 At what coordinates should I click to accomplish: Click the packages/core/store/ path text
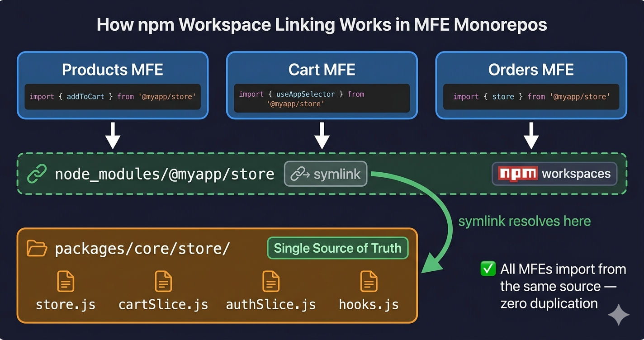(142, 249)
